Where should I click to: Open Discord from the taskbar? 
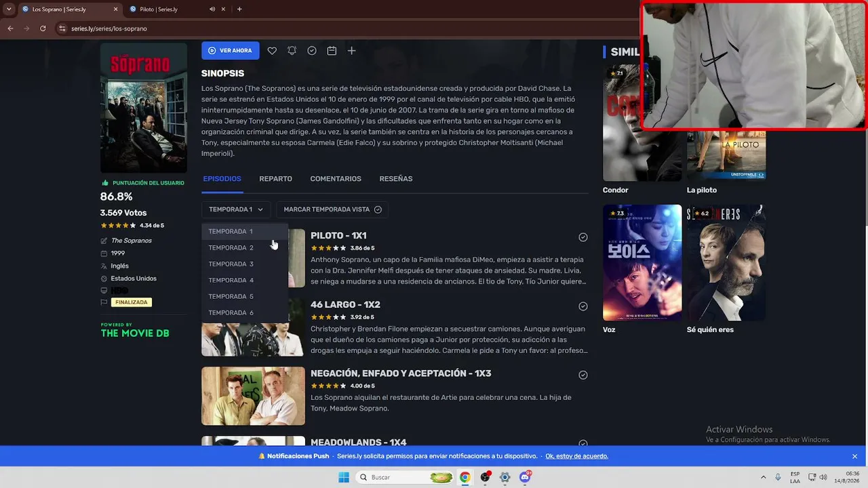(525, 477)
